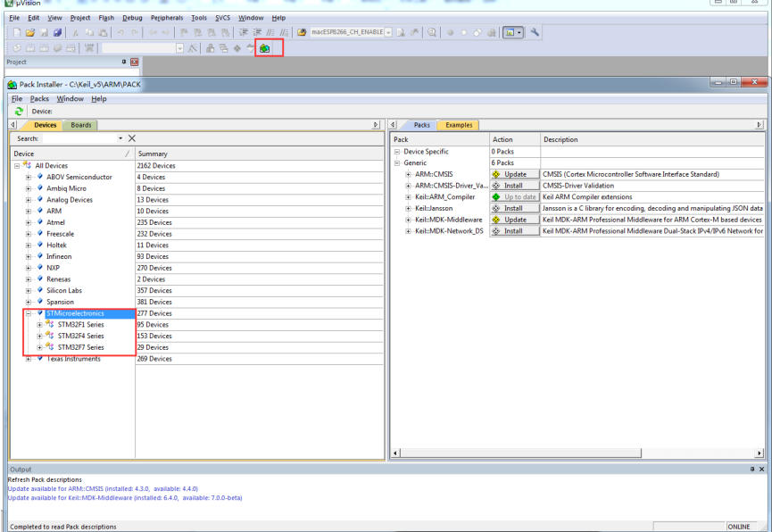Expand the STM32F1 Series node
The width and height of the screenshot is (772, 532).
coord(39,325)
